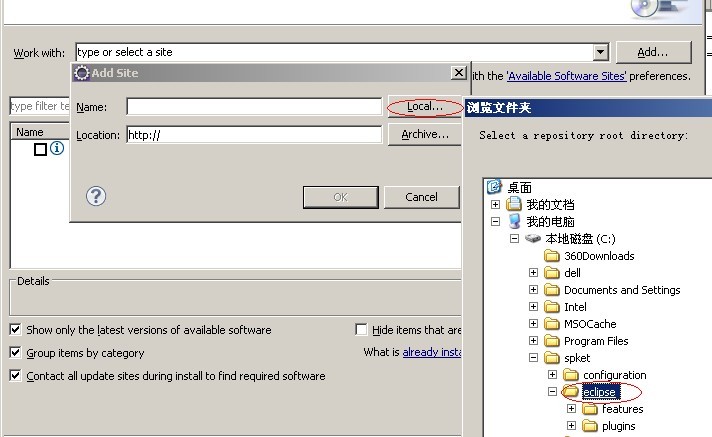Expand the features folder node
Image resolution: width=712 pixels, height=437 pixels.
[571, 409]
